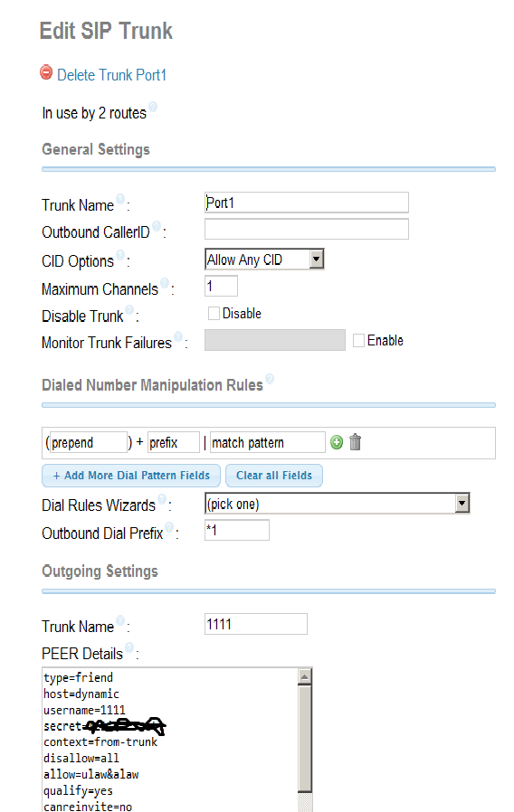This screenshot has height=812, width=514.
Task: Click help icon beside Monitor Trunk Failures
Action: pos(178,336)
